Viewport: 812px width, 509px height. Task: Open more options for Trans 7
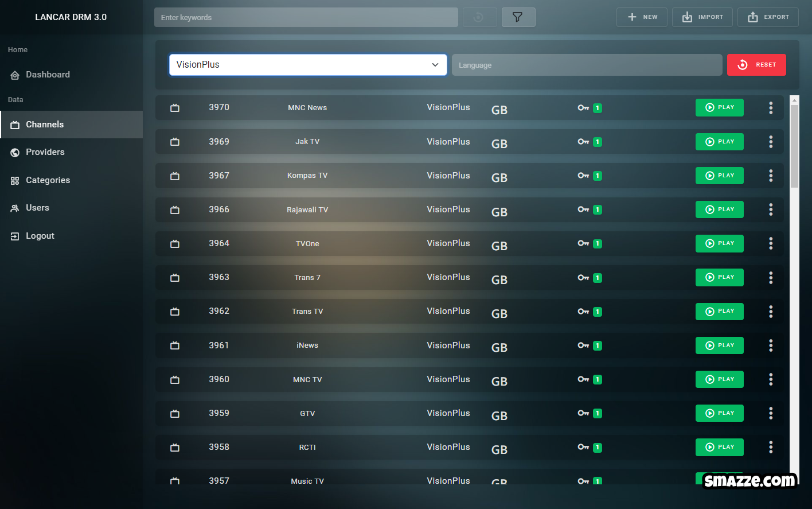(x=771, y=277)
